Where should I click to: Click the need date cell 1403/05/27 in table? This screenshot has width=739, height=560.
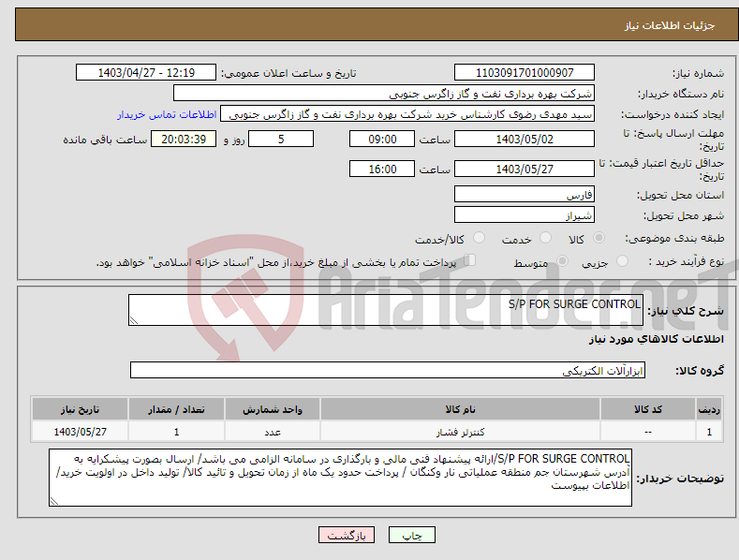coord(81,432)
